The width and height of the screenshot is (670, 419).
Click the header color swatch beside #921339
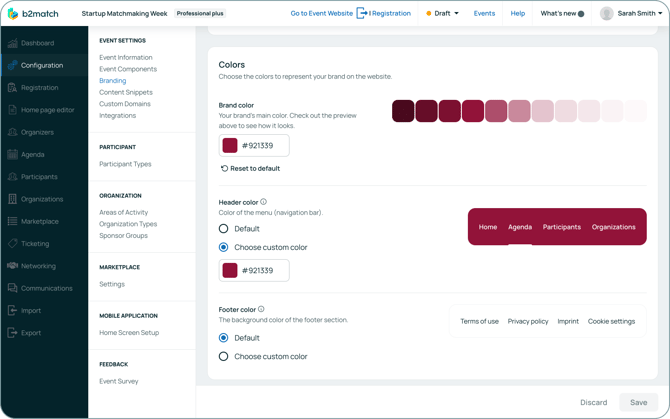click(x=230, y=270)
